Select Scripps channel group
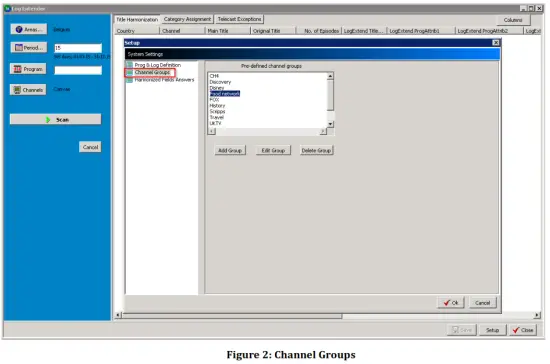This screenshot has height=364, width=550. pos(217,112)
